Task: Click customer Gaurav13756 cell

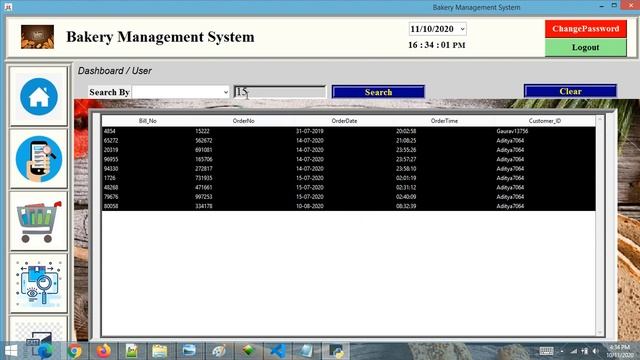Action: [x=512, y=131]
